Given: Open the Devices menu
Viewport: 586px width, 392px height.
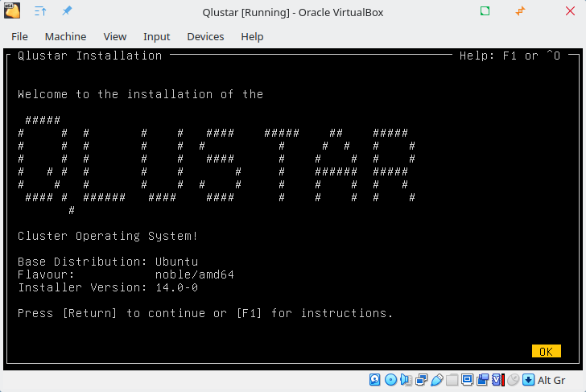Looking at the screenshot, I should [205, 36].
